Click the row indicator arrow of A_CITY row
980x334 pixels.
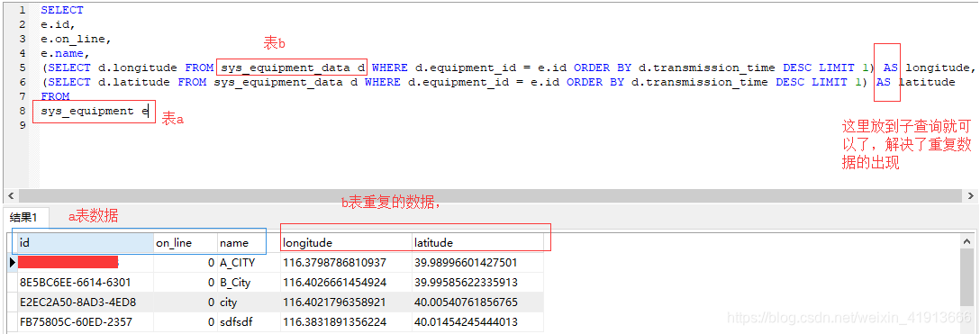[x=12, y=263]
